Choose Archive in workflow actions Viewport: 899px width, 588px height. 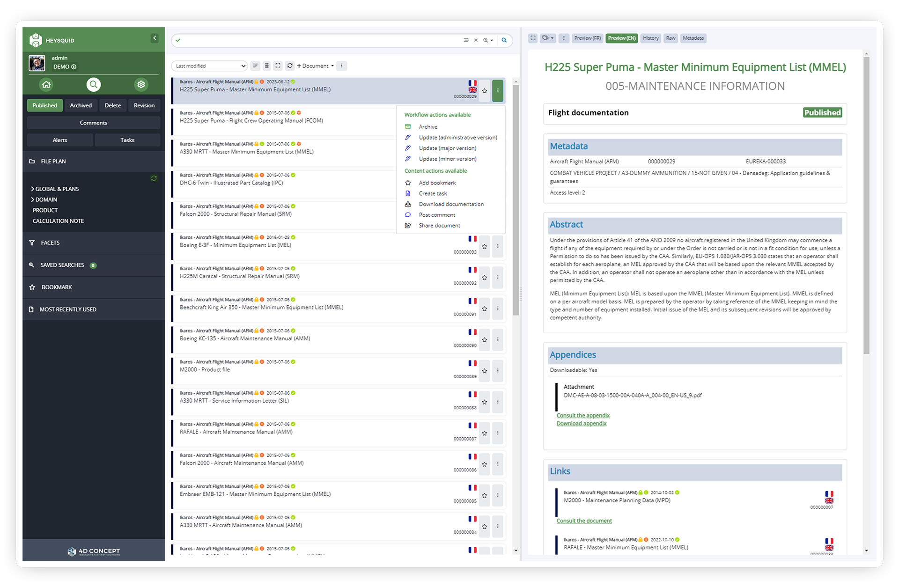[x=428, y=127]
